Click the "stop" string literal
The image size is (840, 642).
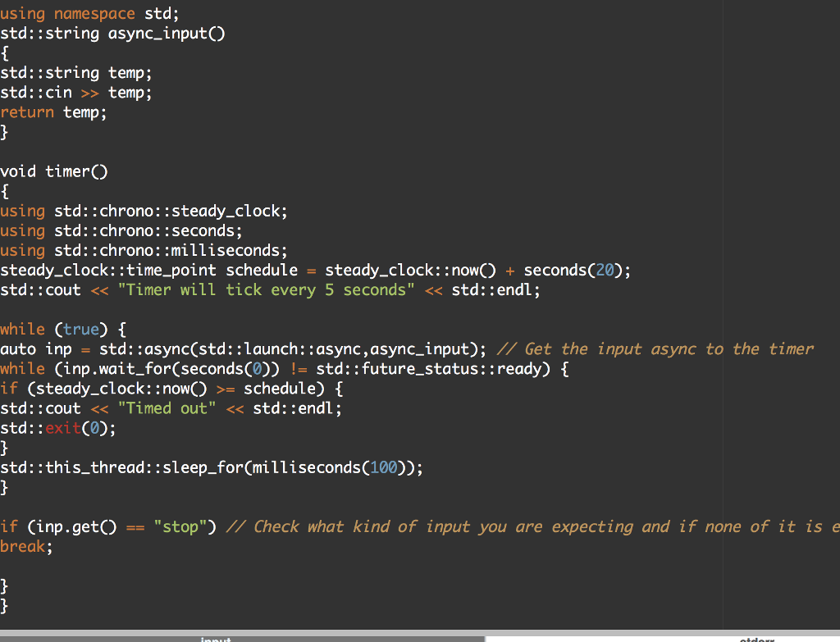click(x=180, y=526)
